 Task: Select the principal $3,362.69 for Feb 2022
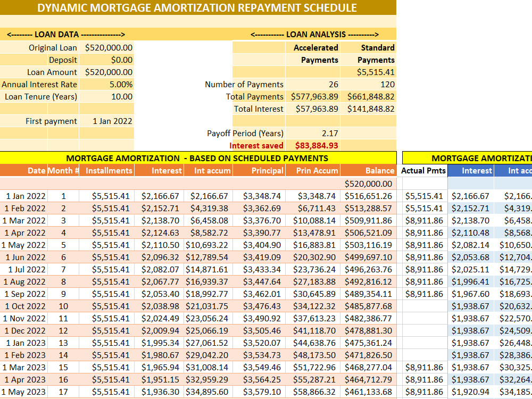[259, 209]
